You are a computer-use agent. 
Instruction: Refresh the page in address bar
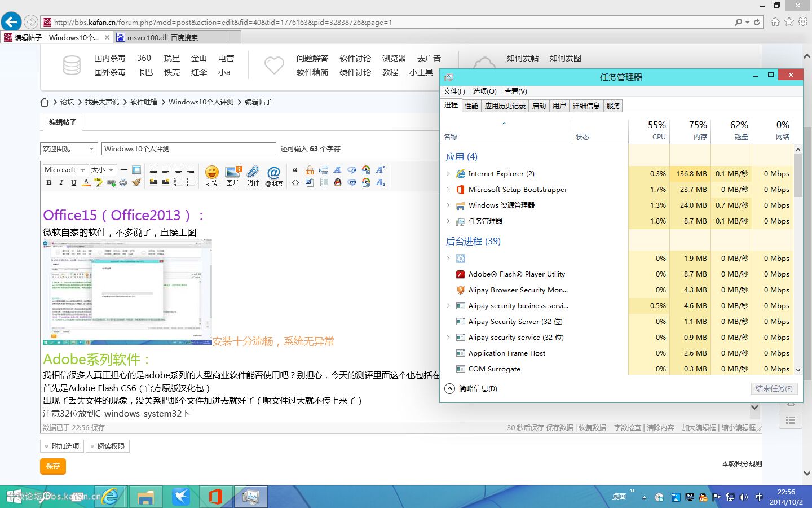point(757,22)
